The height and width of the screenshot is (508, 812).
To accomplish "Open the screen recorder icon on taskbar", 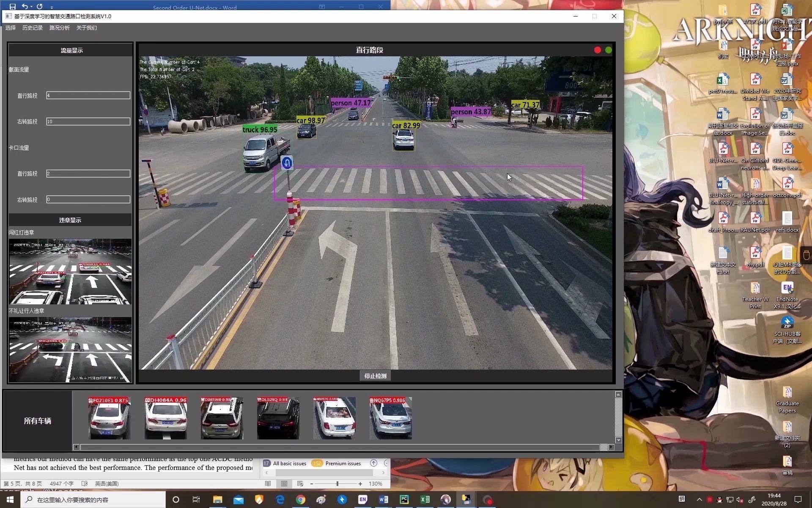I will click(x=487, y=500).
